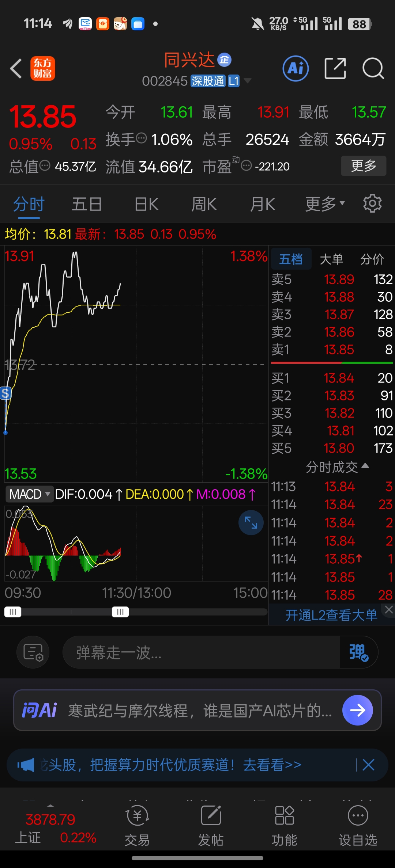Tap 卖5 price 13.89
395x868 pixels.
click(x=339, y=279)
